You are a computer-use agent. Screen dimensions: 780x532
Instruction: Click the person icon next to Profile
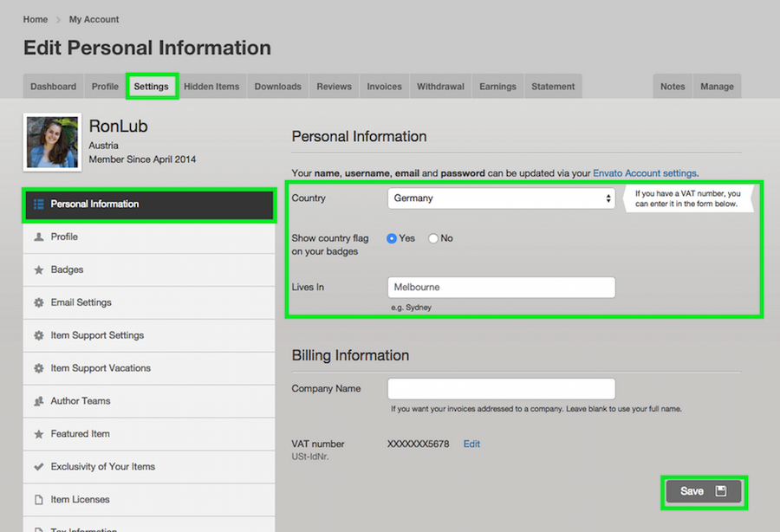38,237
